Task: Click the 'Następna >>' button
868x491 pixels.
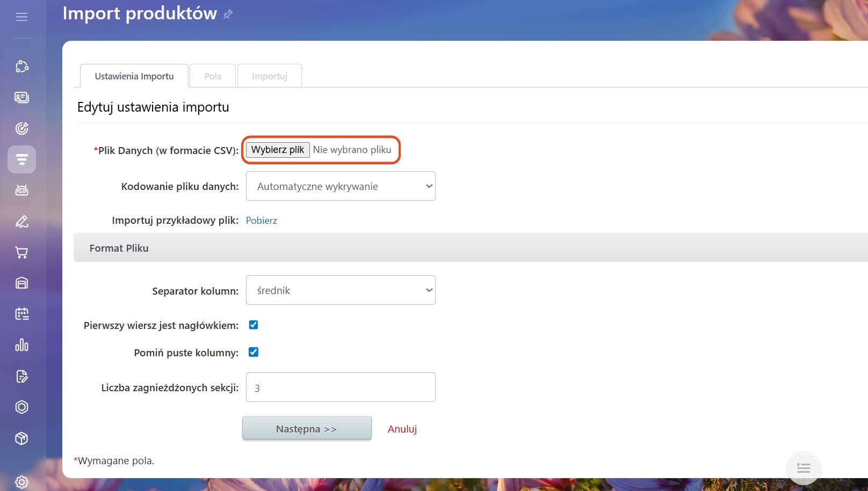Action: click(307, 428)
